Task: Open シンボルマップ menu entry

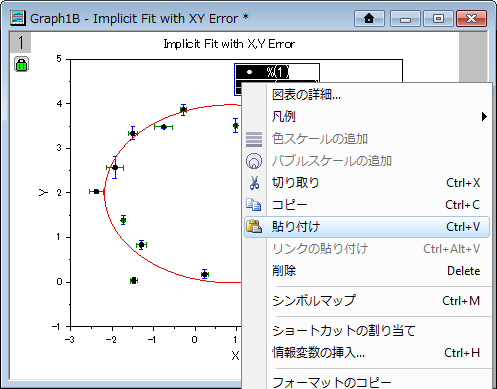Action: pos(368,301)
